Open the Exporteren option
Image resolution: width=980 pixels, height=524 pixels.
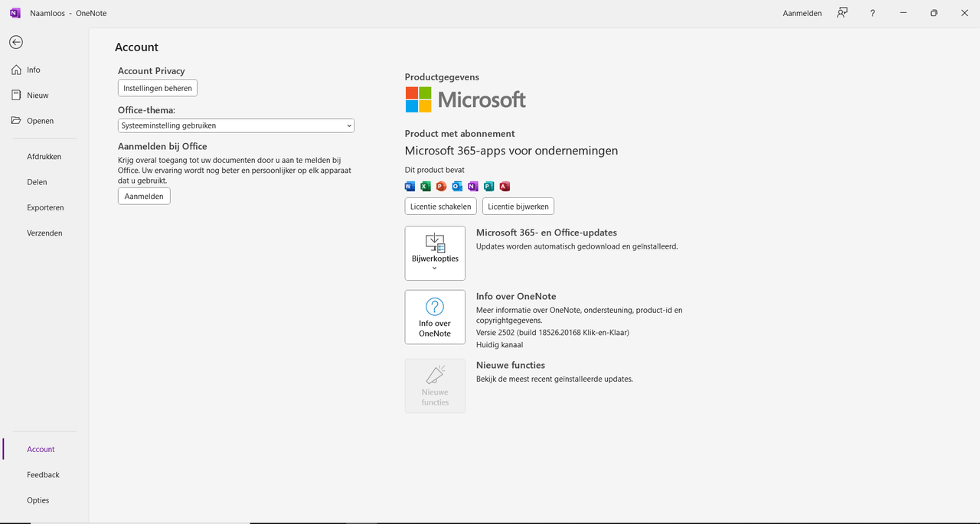click(x=44, y=207)
